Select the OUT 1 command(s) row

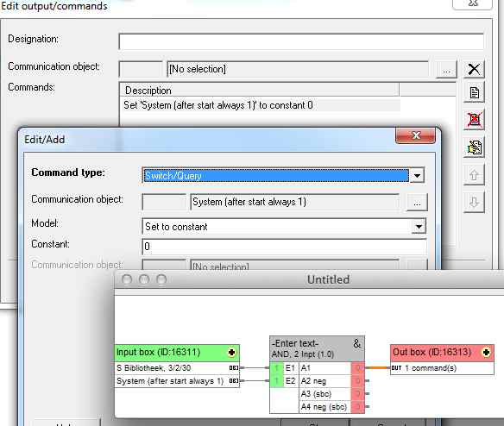[442, 368]
